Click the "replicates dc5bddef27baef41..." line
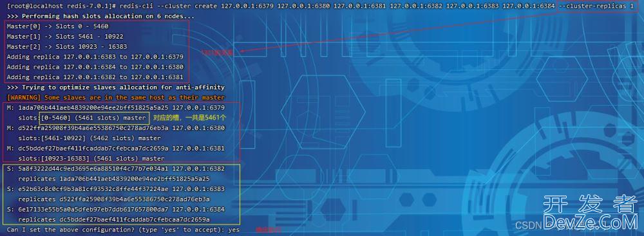The height and width of the screenshot is (236, 644). click(x=114, y=219)
